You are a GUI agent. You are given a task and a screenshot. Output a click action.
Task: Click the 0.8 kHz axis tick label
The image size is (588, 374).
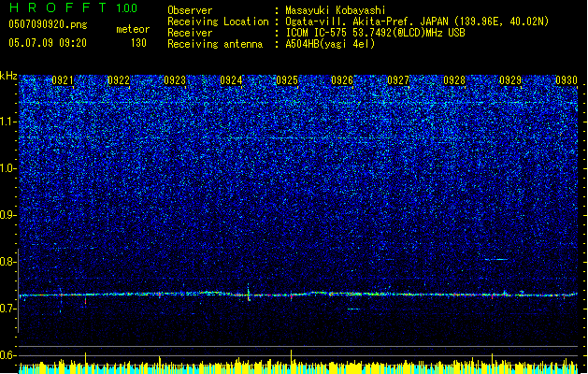point(8,262)
